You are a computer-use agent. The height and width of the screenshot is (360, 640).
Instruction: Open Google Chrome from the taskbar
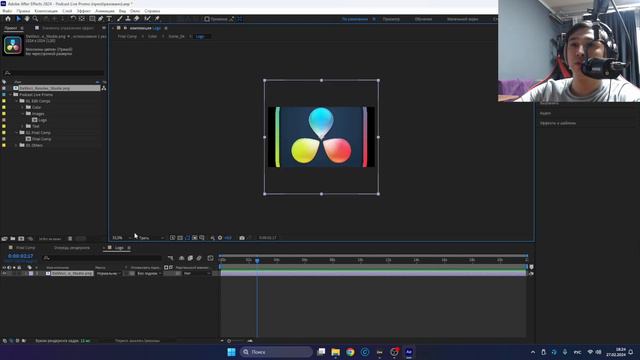point(350,352)
